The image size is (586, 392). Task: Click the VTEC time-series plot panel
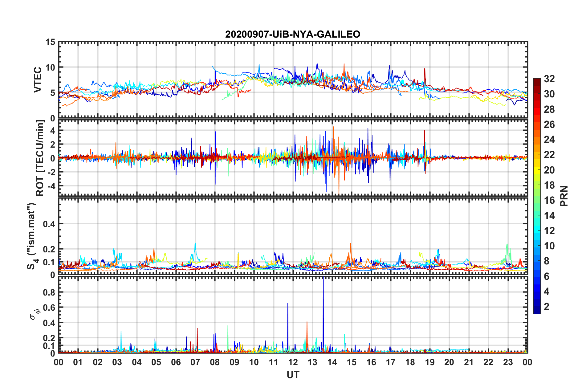tap(293, 80)
